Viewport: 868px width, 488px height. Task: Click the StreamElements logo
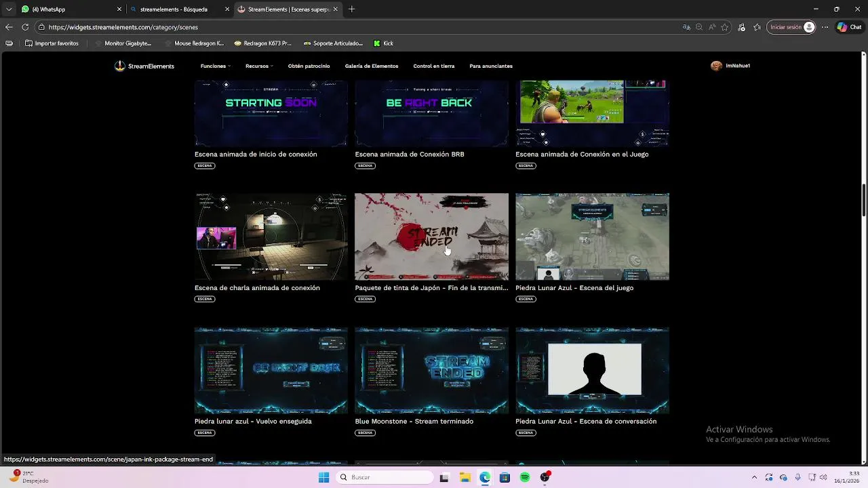(x=144, y=66)
